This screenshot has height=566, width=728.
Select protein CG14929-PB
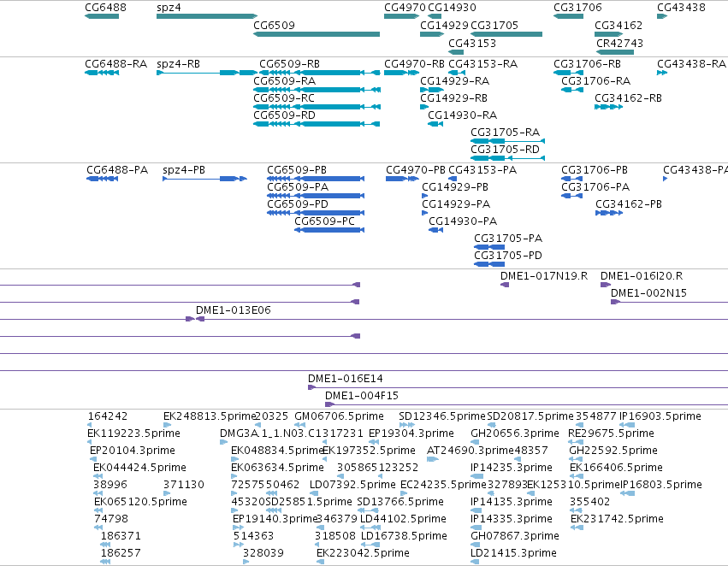[424, 196]
